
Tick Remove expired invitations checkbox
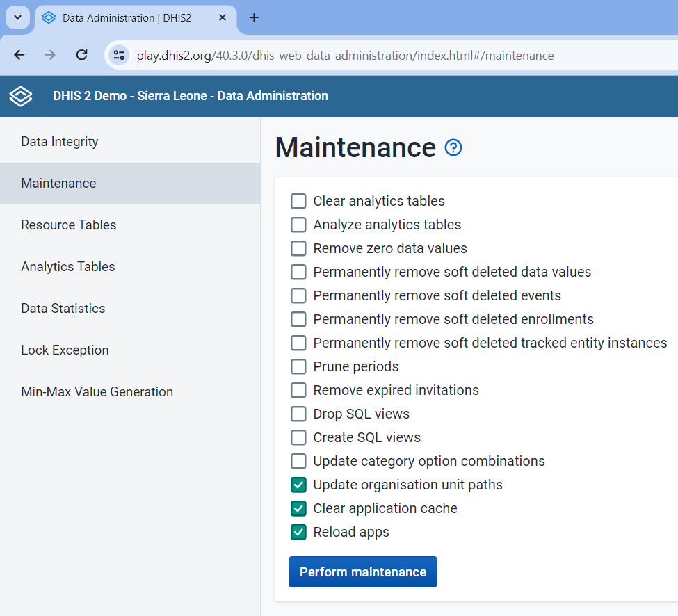point(298,390)
